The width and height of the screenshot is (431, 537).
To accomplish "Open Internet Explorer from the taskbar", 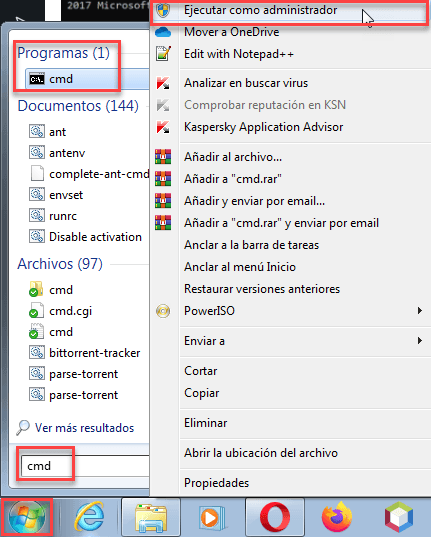I will click(x=89, y=517).
